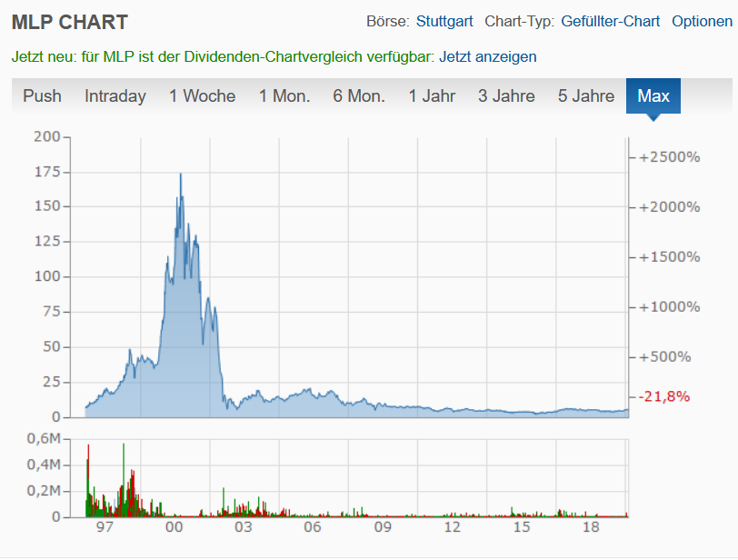Click the 0,4M volume axis label
Screen dimensions: 738x560
tap(44, 465)
